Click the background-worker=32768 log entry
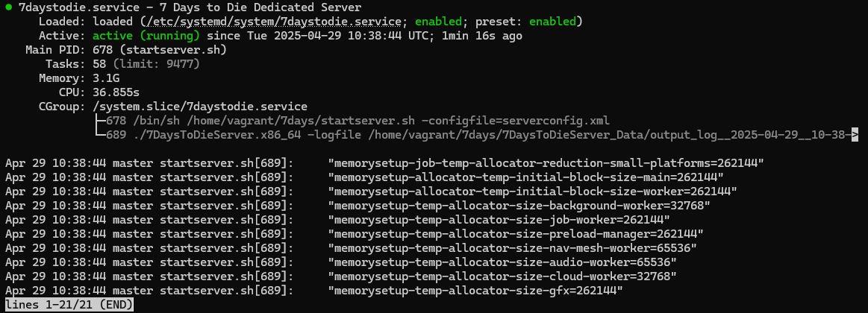 [x=519, y=206]
